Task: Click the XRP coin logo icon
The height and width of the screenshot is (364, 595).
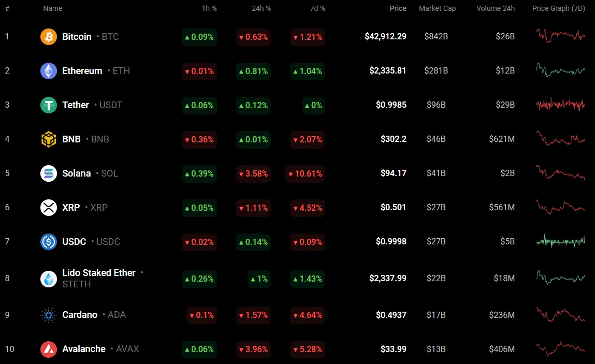Action: tap(49, 208)
